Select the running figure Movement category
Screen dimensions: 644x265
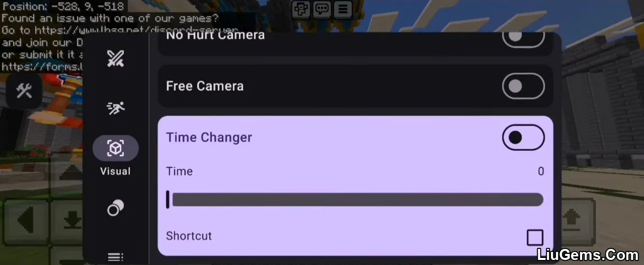pos(115,108)
